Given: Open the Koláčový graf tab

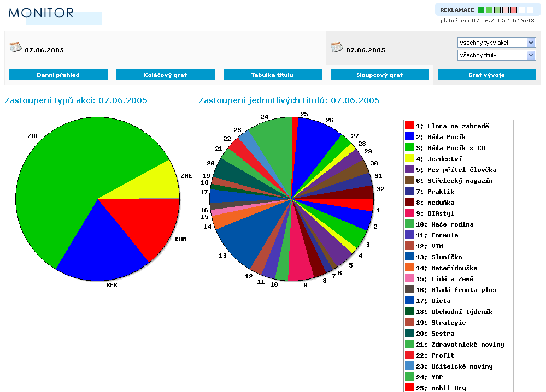Looking at the screenshot, I should (x=166, y=75).
